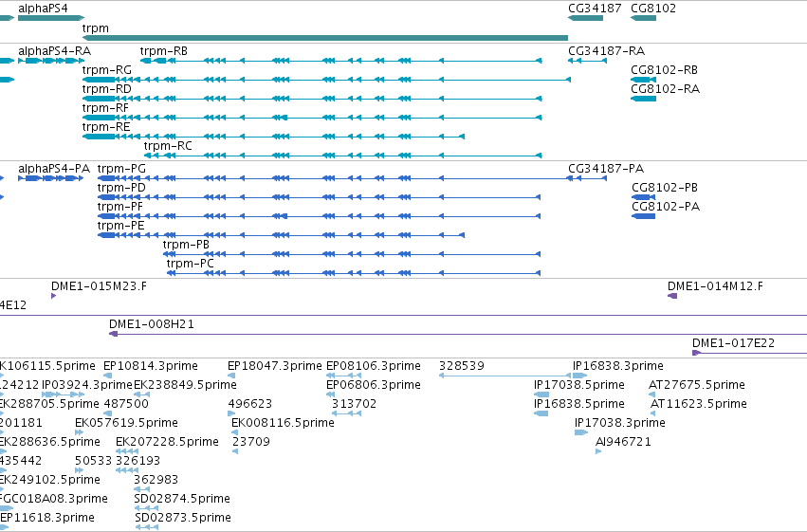Open the CG8102-PA protein feature

[x=666, y=207]
